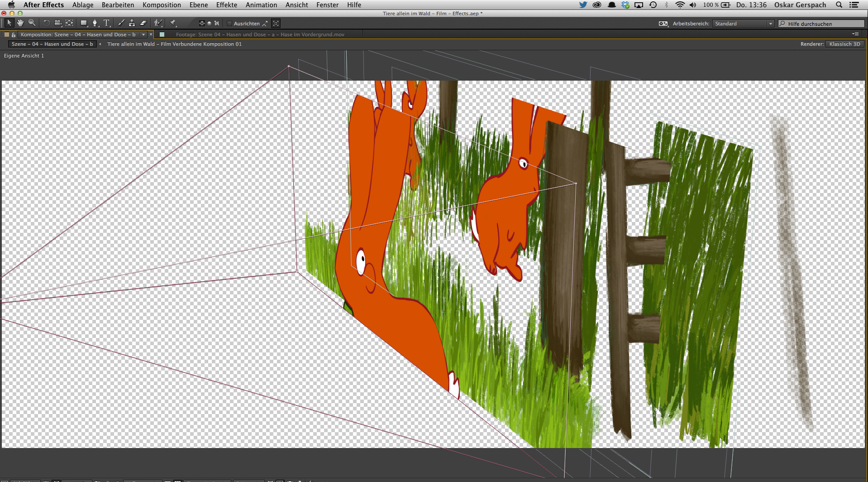Click the workspace sync settings icon

pyautogui.click(x=663, y=24)
